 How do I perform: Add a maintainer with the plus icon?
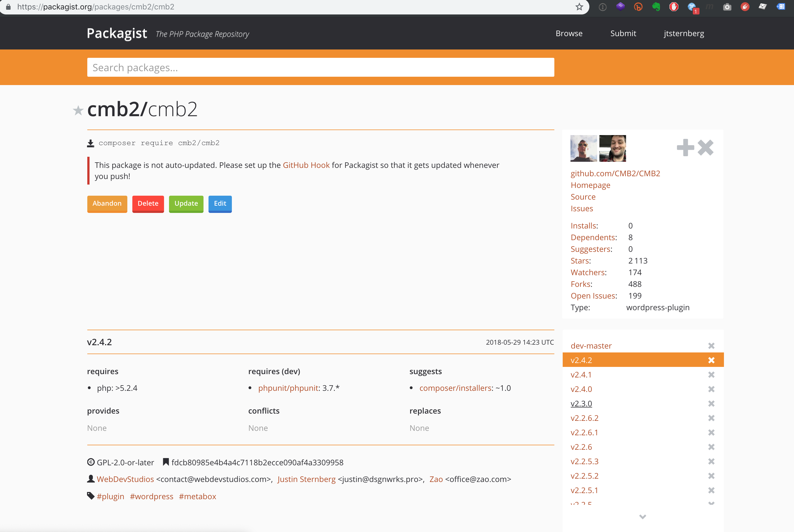pos(685,148)
